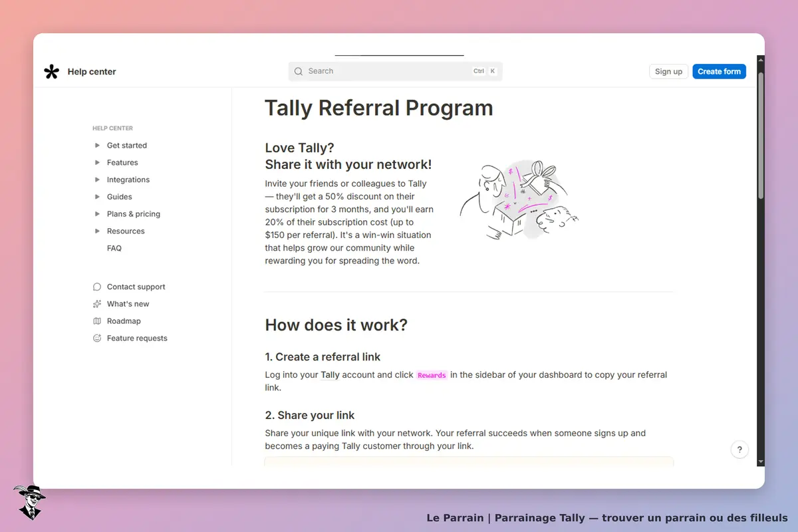Click the scrollbar up arrow
798x532 pixels.
761,60
